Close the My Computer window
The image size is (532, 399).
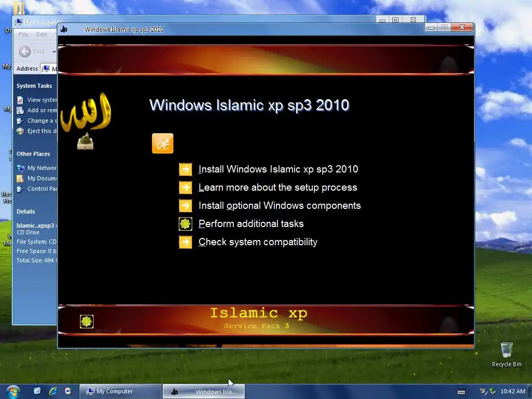(x=413, y=20)
